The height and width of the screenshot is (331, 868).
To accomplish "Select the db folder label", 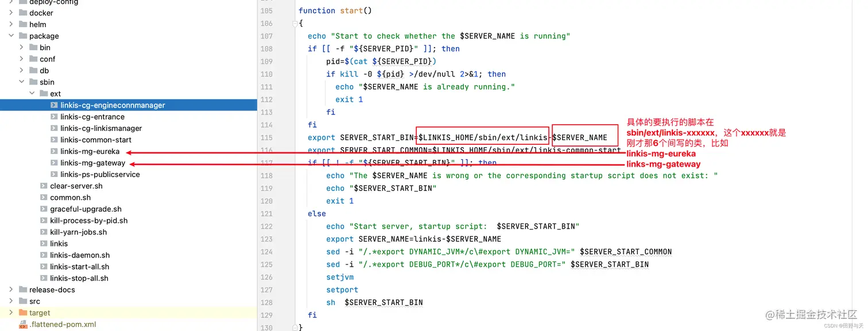I will click(44, 71).
